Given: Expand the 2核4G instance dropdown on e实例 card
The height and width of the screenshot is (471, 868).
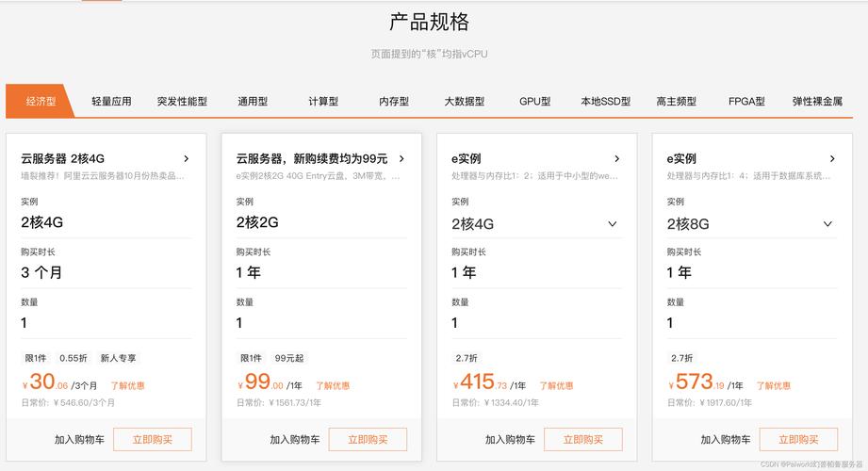Looking at the screenshot, I should point(613,224).
